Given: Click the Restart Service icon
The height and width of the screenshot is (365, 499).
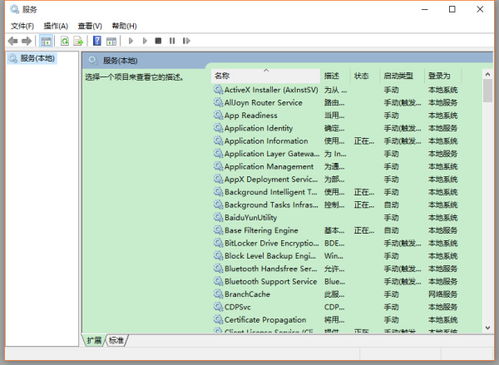Looking at the screenshot, I should coord(186,41).
